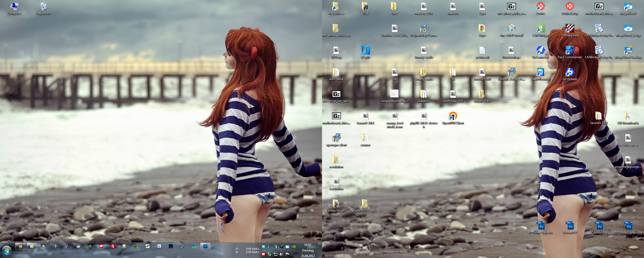Open the MegaCloud shortcut
644x258 pixels.
[628, 9]
